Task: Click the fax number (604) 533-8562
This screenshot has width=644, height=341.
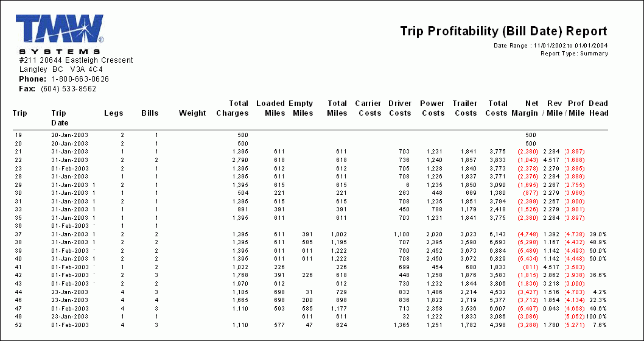Action: [68, 89]
